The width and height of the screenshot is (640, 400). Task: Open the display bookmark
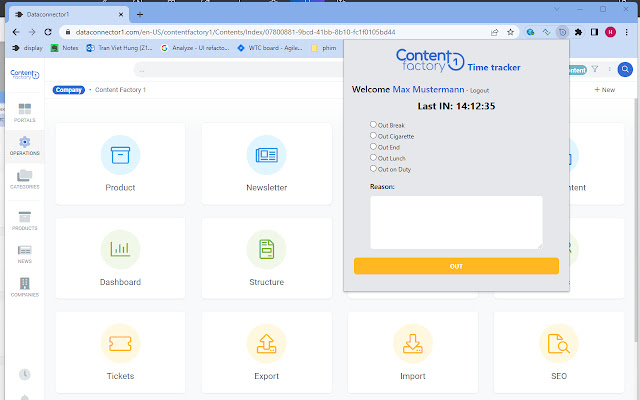27,48
